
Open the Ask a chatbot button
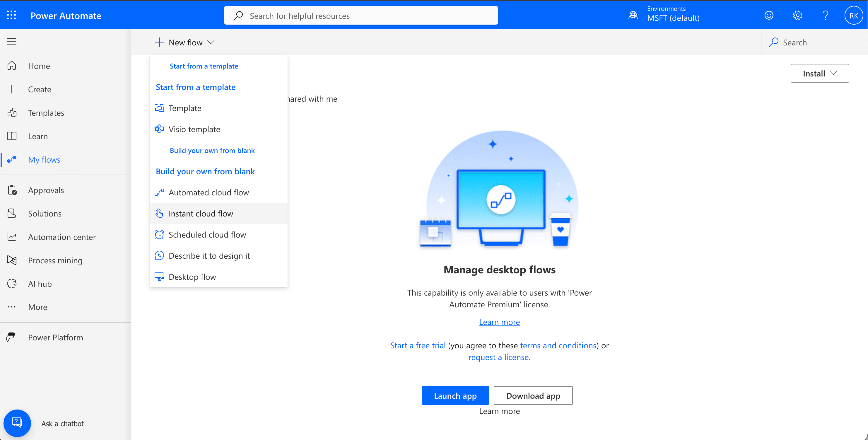click(x=17, y=423)
